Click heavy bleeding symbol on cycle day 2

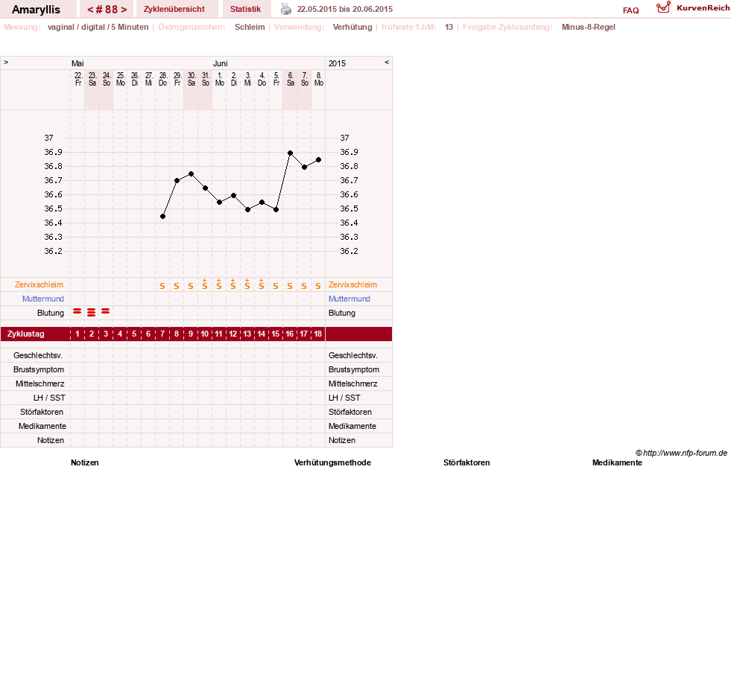pyautogui.click(x=92, y=312)
